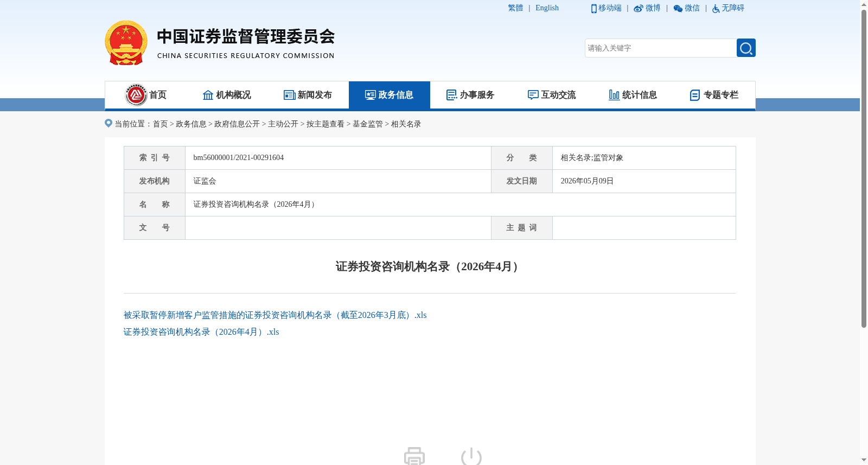This screenshot has height=465, width=868.
Task: Click the 索引号 table label
Action: click(155, 158)
